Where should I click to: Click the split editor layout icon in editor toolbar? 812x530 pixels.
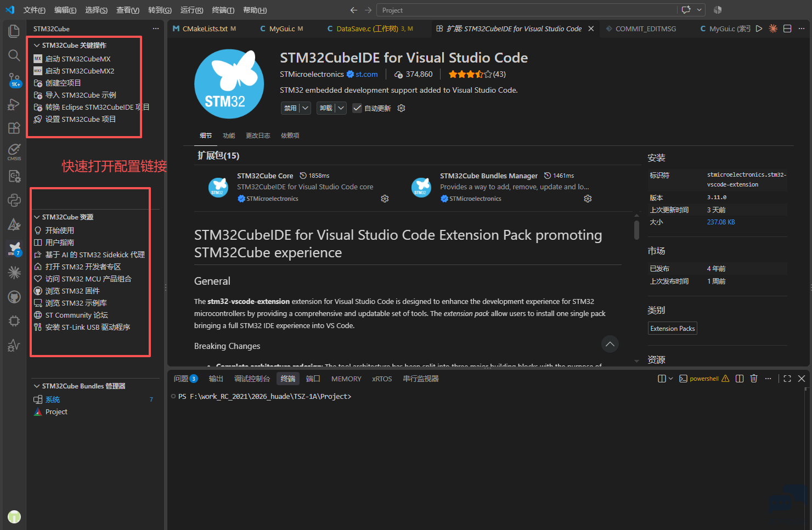pyautogui.click(x=787, y=29)
